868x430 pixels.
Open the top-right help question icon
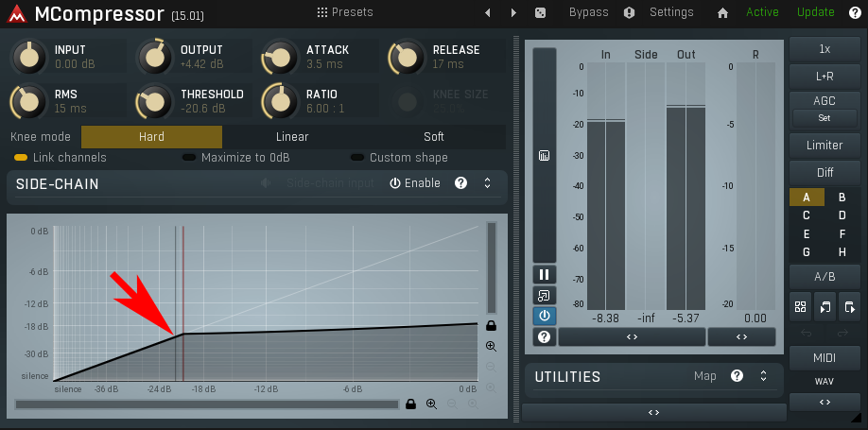855,12
